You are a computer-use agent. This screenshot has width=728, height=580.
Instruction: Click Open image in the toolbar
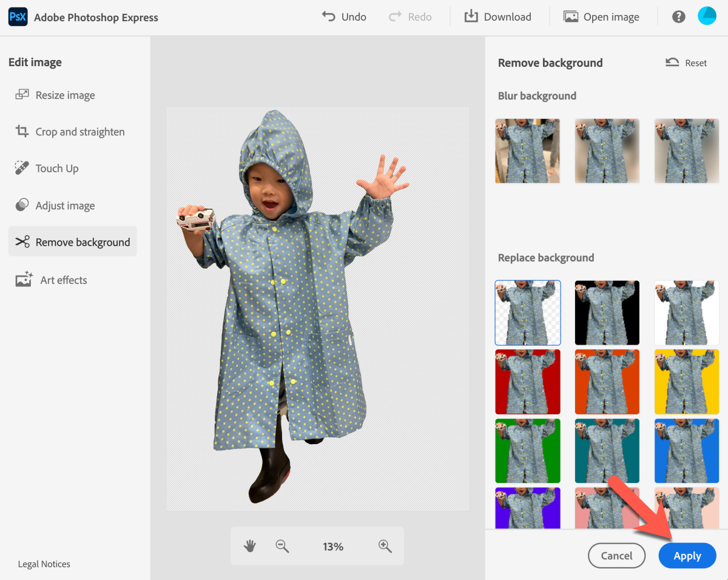(601, 17)
